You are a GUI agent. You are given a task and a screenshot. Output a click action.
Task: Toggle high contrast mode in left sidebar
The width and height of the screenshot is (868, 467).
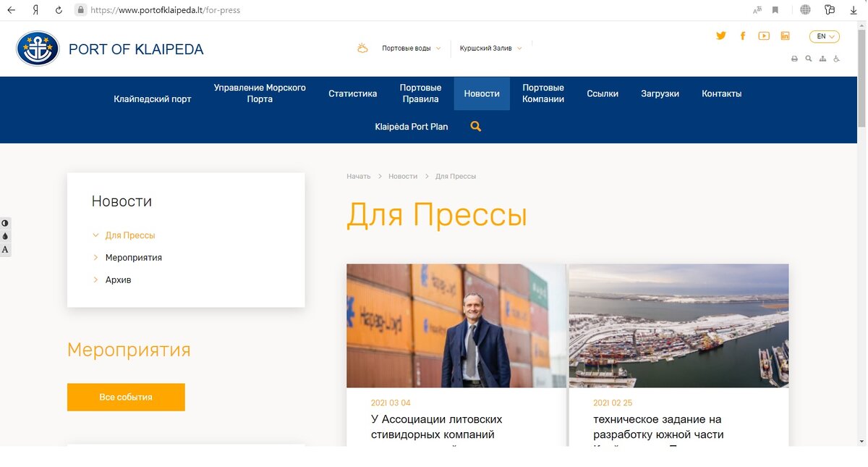click(x=5, y=223)
